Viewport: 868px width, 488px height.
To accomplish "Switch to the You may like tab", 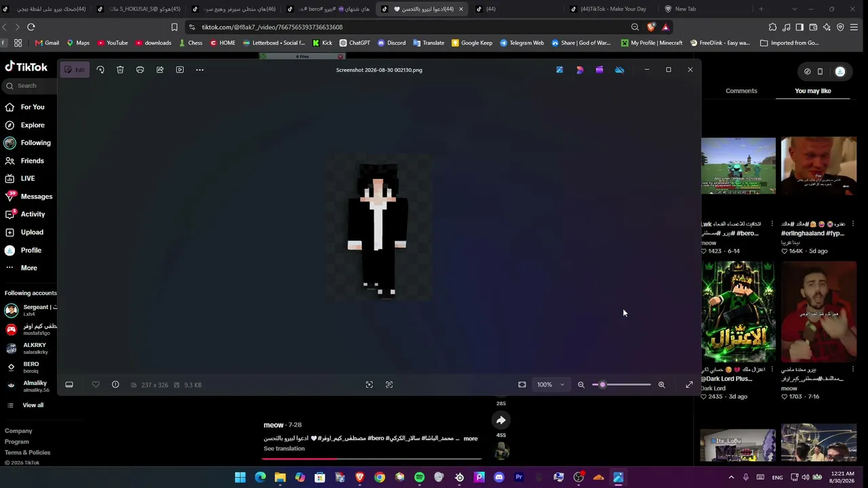I will pos(813,91).
